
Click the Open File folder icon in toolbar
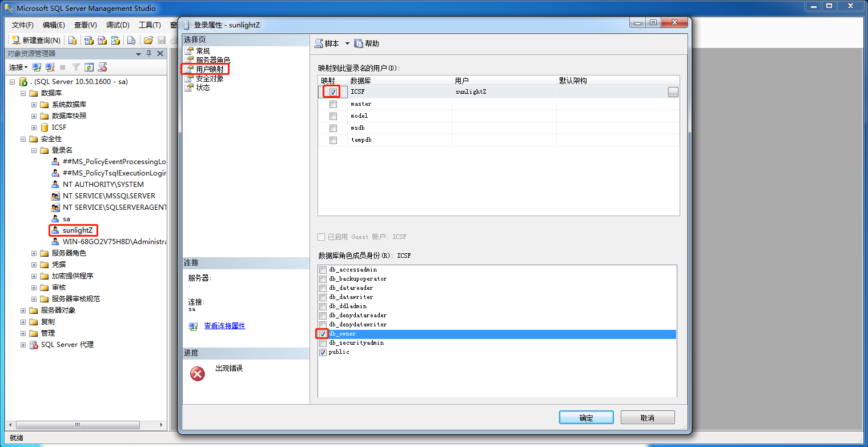click(x=148, y=40)
